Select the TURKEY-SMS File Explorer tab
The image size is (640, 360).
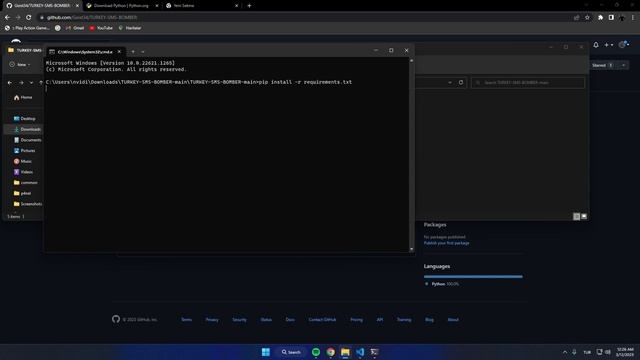pos(25,50)
